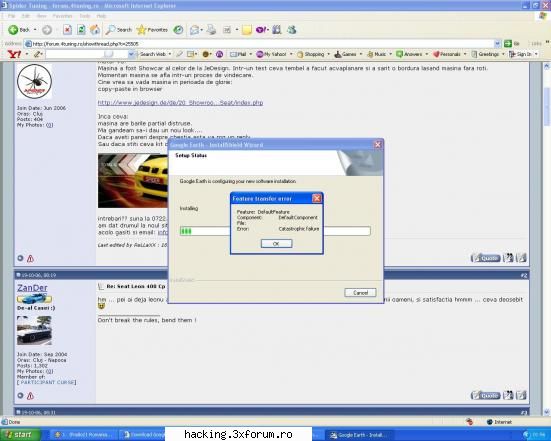The width and height of the screenshot is (551, 441).
Task: Open the Greetings dropdown
Action: point(503,54)
